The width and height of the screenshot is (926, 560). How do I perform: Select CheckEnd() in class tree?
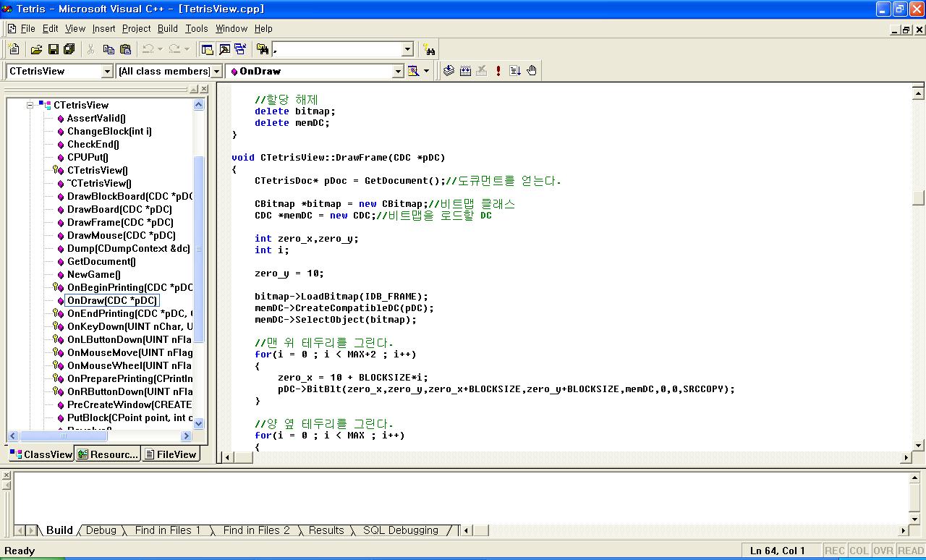(93, 144)
